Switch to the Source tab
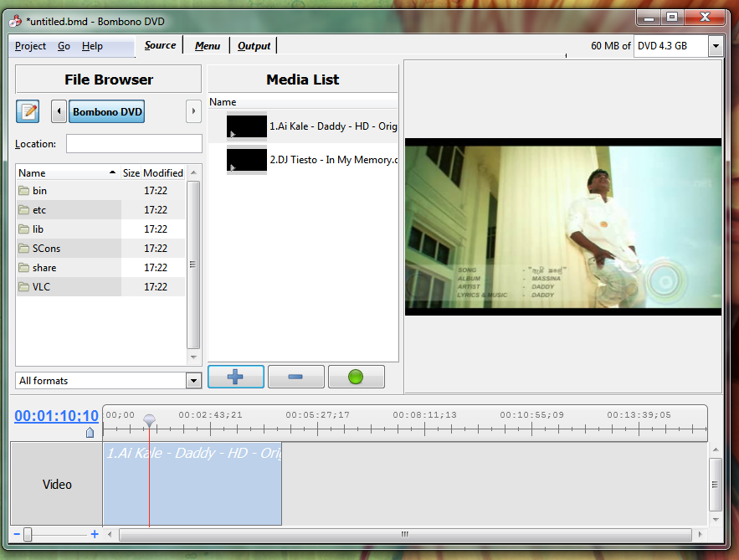 point(160,45)
